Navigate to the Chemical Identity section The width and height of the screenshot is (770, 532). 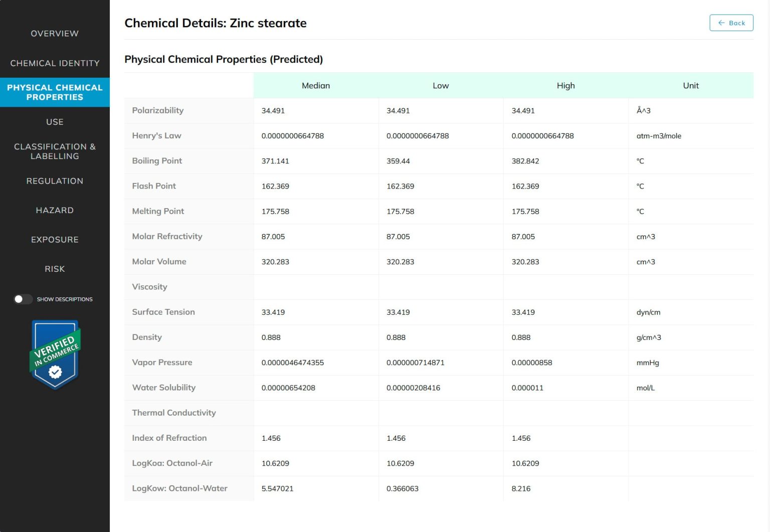[55, 63]
